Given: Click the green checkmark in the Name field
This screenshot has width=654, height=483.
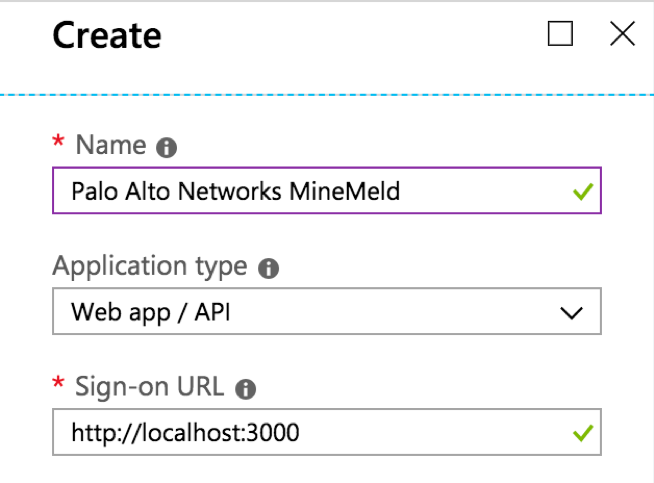Looking at the screenshot, I should click(583, 191).
